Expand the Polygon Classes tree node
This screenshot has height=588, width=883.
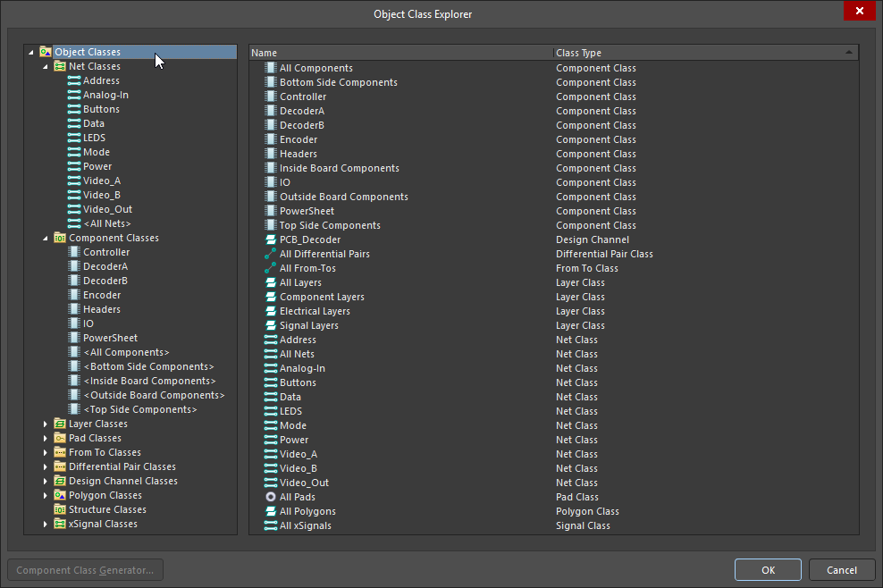click(x=45, y=495)
